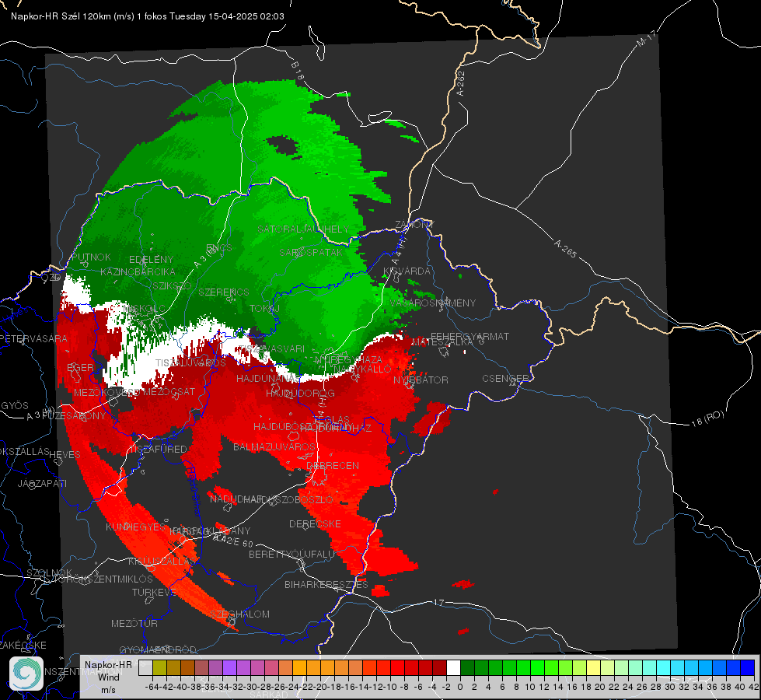Image resolution: width=761 pixels, height=700 pixels.
Task: Click the 'DERECSKE' town label
Action: tap(315, 524)
